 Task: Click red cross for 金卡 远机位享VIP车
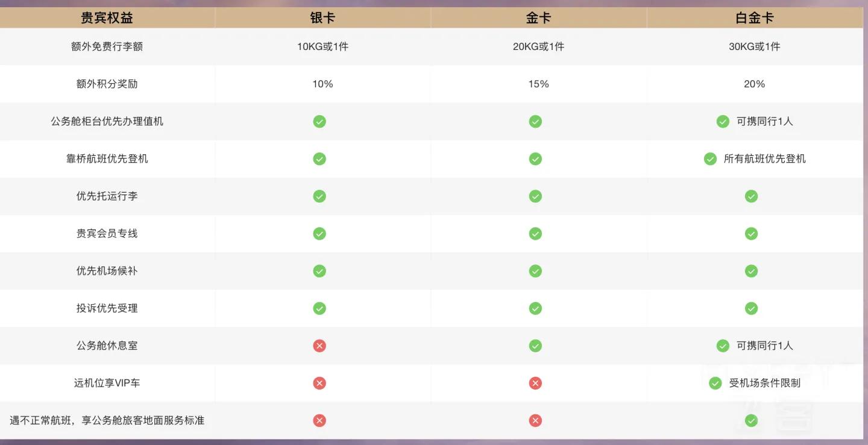coord(535,383)
